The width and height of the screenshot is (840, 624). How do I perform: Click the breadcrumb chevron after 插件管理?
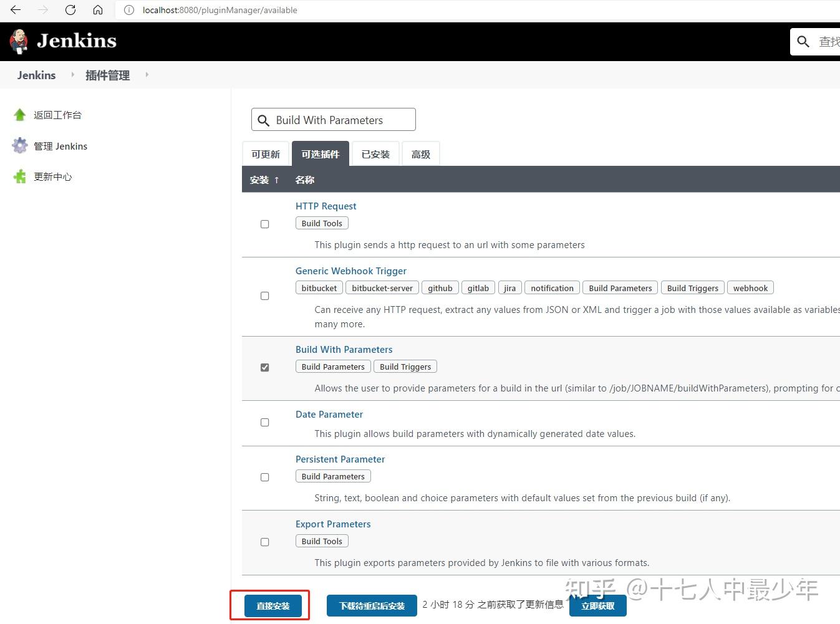pyautogui.click(x=147, y=75)
